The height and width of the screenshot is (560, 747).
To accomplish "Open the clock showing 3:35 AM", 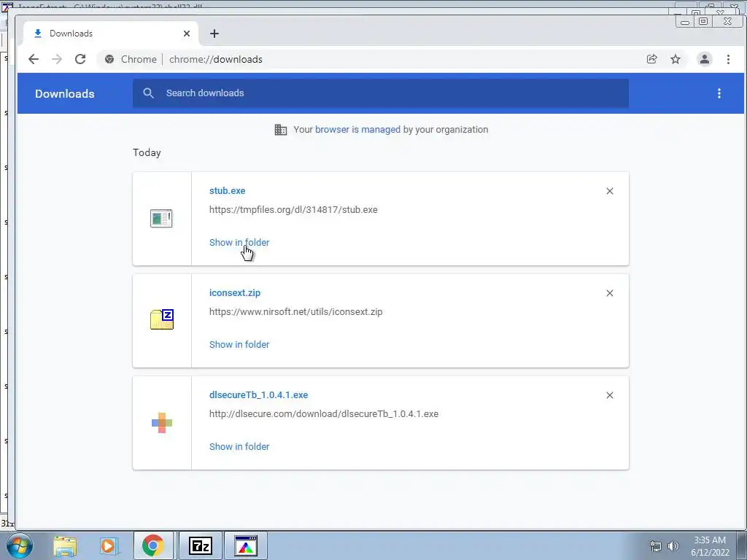I will (x=710, y=546).
